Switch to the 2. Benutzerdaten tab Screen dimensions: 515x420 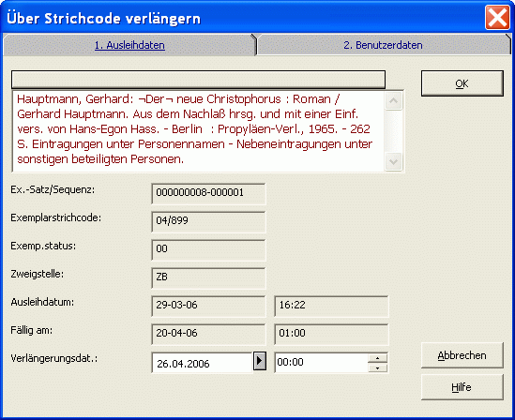383,45
